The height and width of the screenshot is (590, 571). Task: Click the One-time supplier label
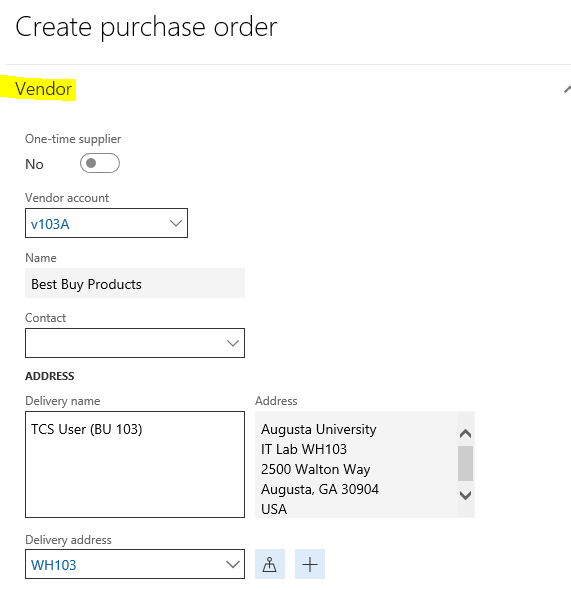tap(73, 139)
